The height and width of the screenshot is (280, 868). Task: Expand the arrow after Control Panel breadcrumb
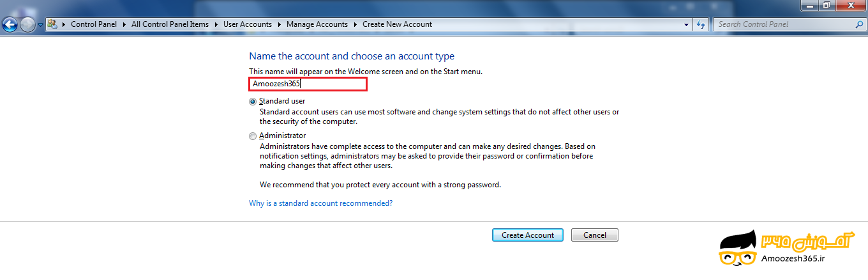[x=124, y=24]
